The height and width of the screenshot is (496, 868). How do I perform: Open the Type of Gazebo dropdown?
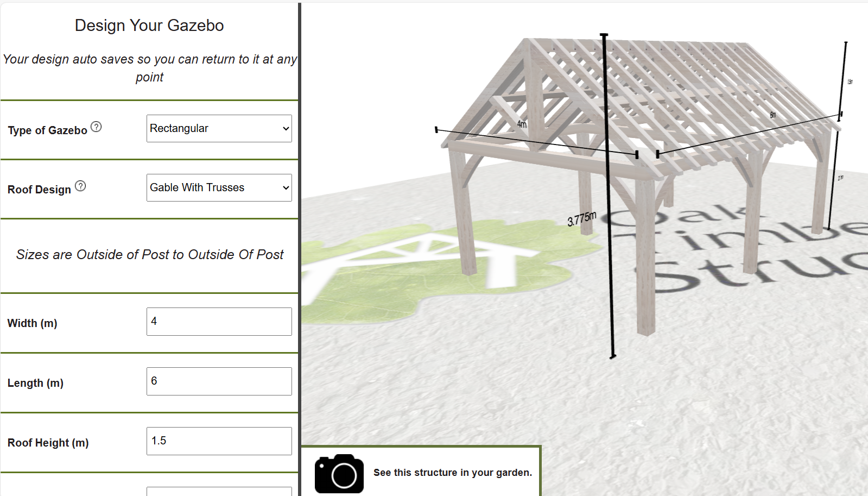point(219,129)
